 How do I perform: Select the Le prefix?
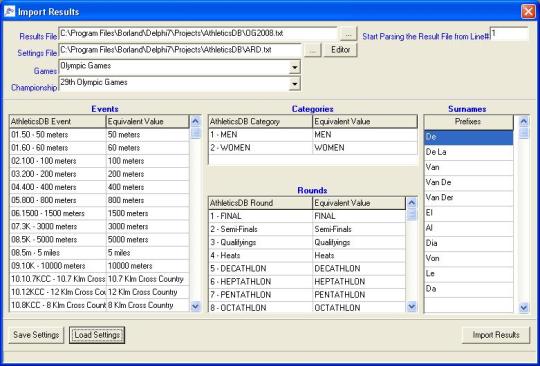[468, 273]
